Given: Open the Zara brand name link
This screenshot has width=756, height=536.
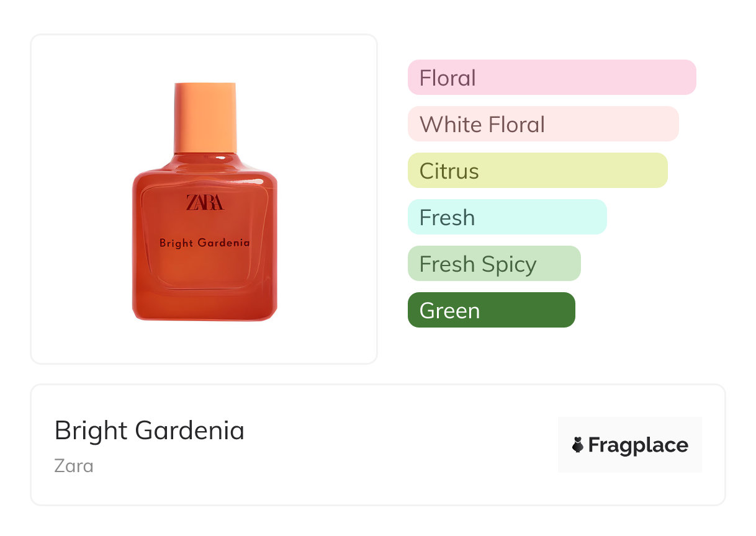Looking at the screenshot, I should (x=74, y=465).
